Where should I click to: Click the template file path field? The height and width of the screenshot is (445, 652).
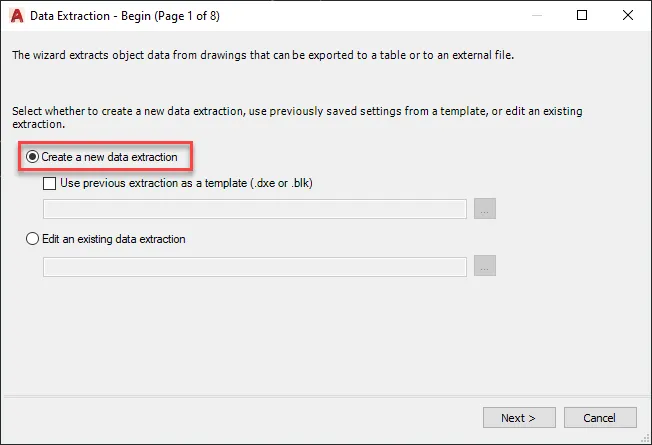tap(254, 209)
